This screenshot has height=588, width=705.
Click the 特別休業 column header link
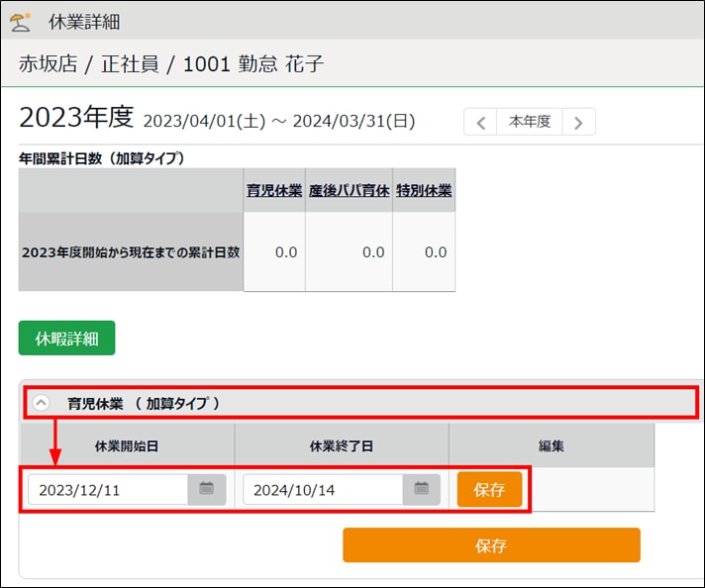click(423, 190)
